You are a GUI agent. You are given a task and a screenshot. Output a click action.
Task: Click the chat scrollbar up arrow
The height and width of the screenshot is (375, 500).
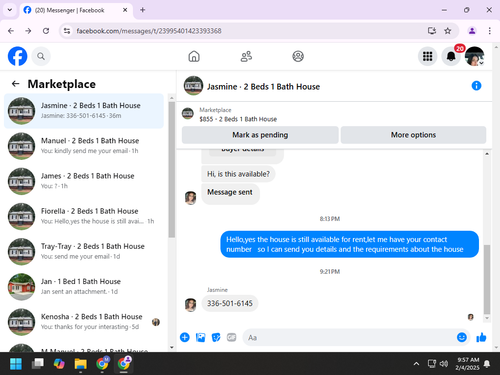(487, 154)
